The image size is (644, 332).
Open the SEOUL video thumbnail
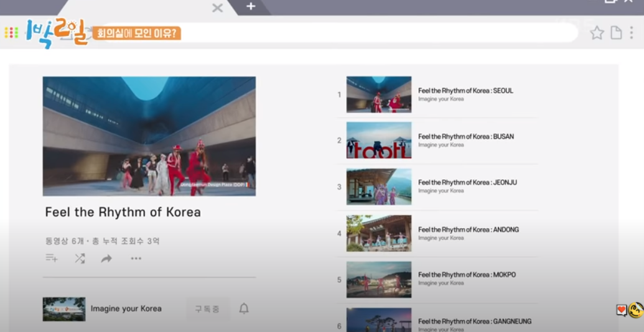click(x=379, y=95)
